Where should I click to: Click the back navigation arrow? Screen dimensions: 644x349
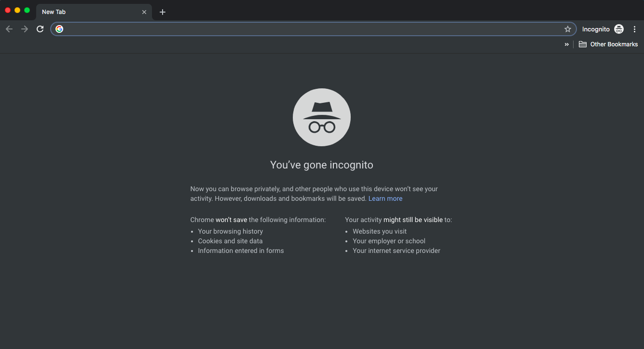9,29
